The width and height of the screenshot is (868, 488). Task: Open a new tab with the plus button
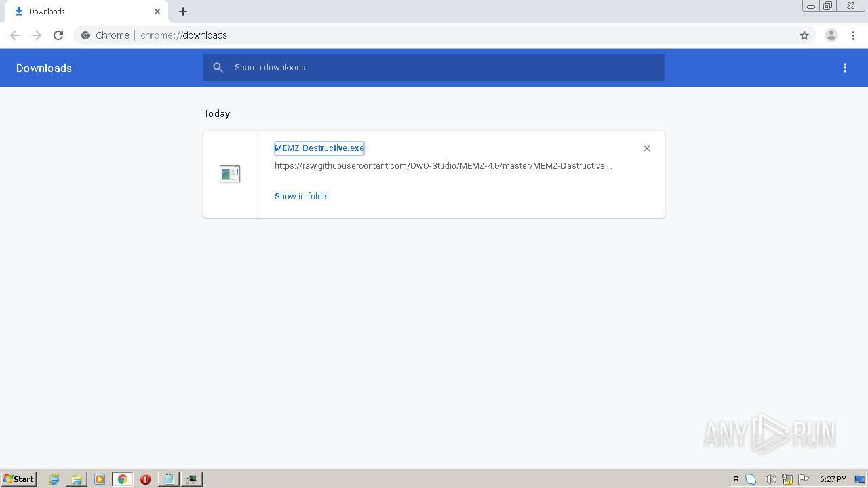click(183, 12)
